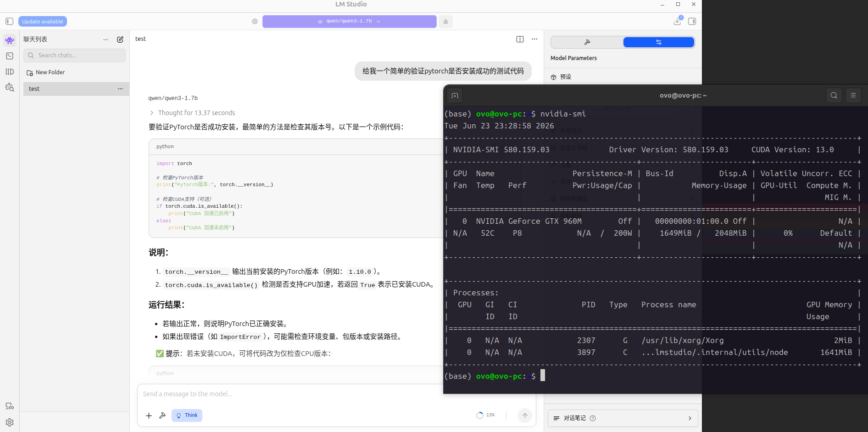Click the Update available button
The image size is (868, 432).
[x=43, y=22]
